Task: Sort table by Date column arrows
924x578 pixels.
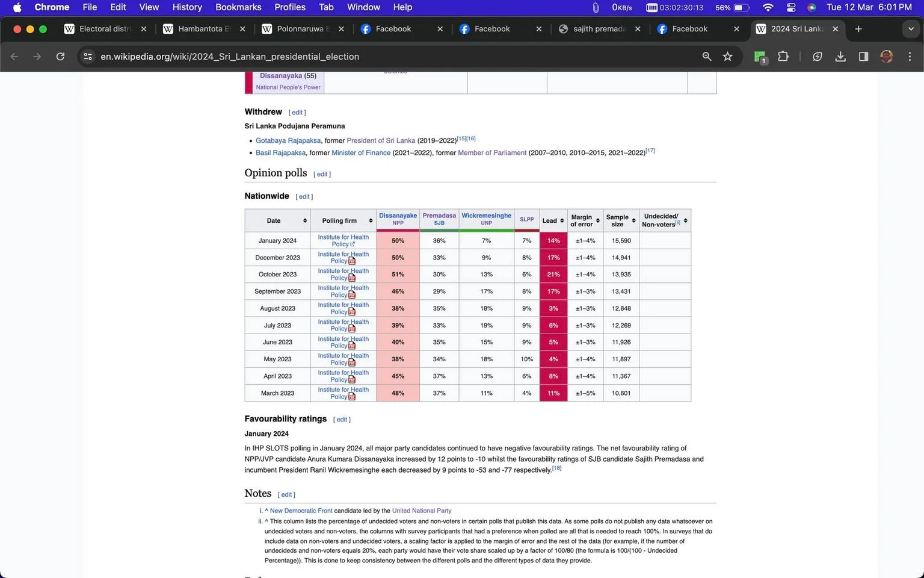Action: (x=305, y=221)
